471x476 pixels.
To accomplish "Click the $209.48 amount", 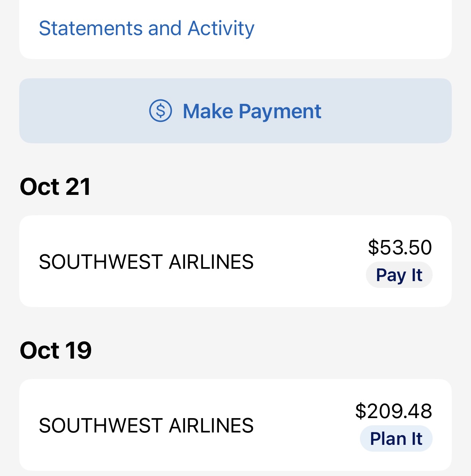I will (x=393, y=411).
